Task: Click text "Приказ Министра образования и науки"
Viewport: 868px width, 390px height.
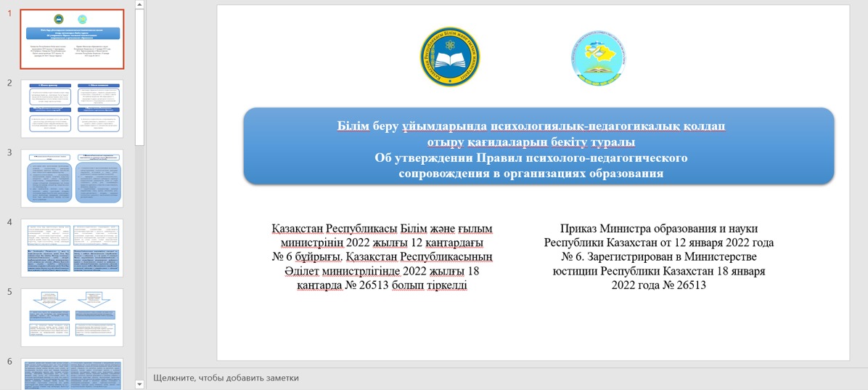Action: [x=659, y=228]
